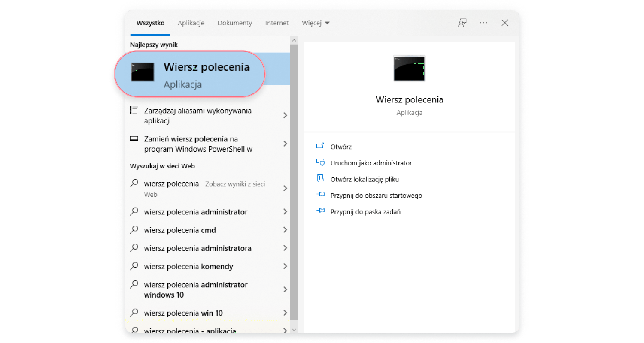This screenshot has width=644, height=343.
Task: Click search icon next to Zobacz wyniki z sieci
Action: point(134,183)
